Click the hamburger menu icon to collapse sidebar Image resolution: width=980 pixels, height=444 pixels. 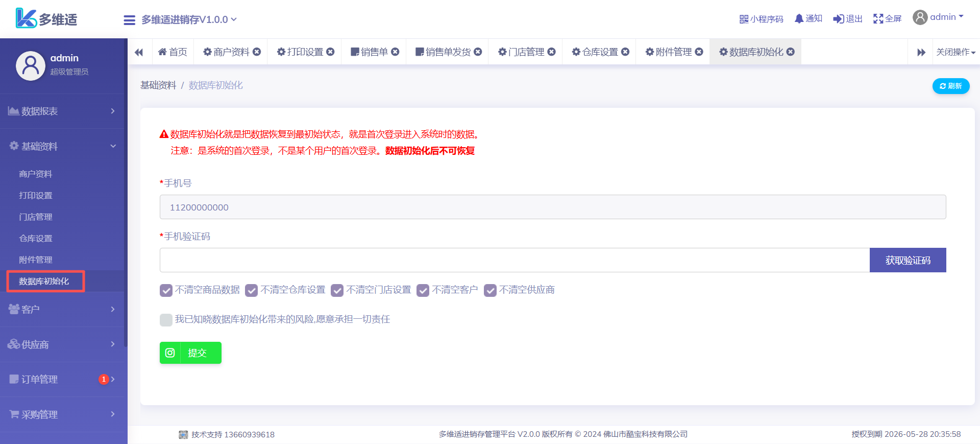(x=129, y=20)
